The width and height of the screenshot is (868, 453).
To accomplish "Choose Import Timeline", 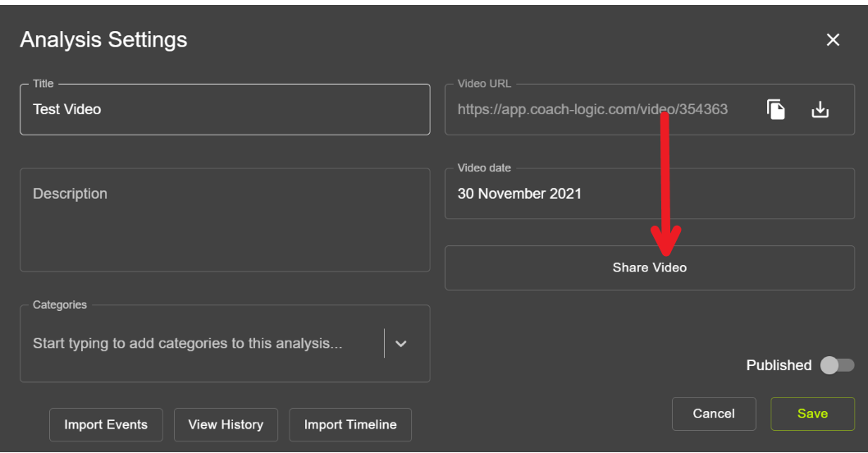I will (x=350, y=424).
